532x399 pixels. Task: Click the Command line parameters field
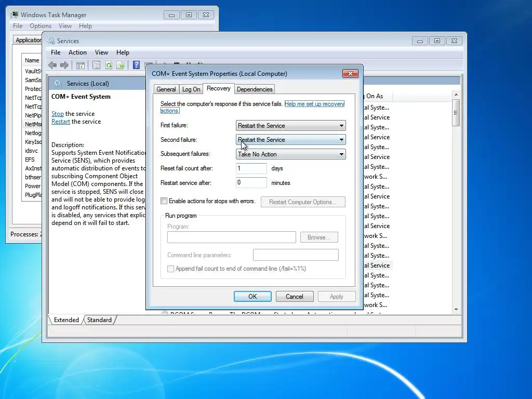(296, 255)
